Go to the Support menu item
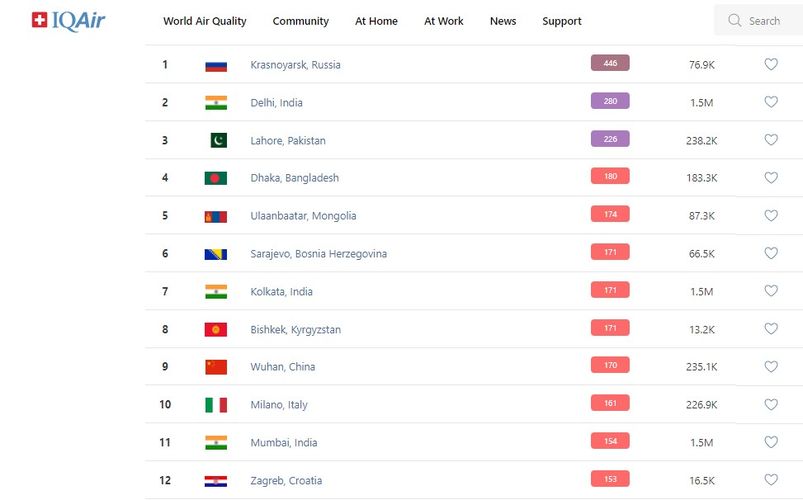 562,21
